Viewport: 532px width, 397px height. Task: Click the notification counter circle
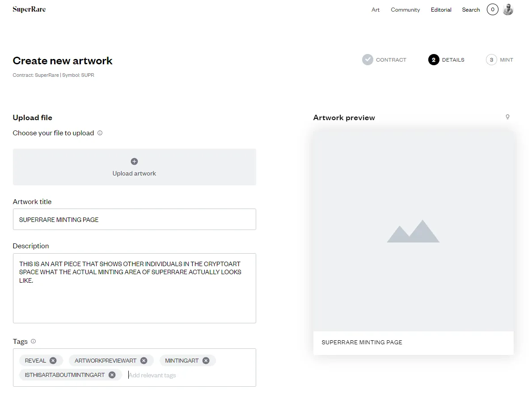coord(493,9)
